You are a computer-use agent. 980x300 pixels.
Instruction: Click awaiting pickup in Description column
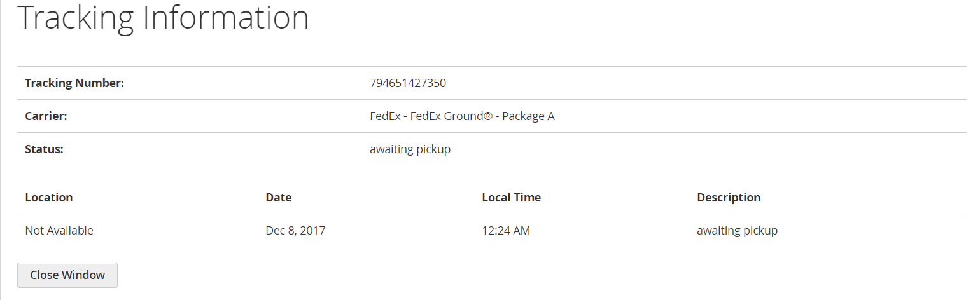point(737,231)
